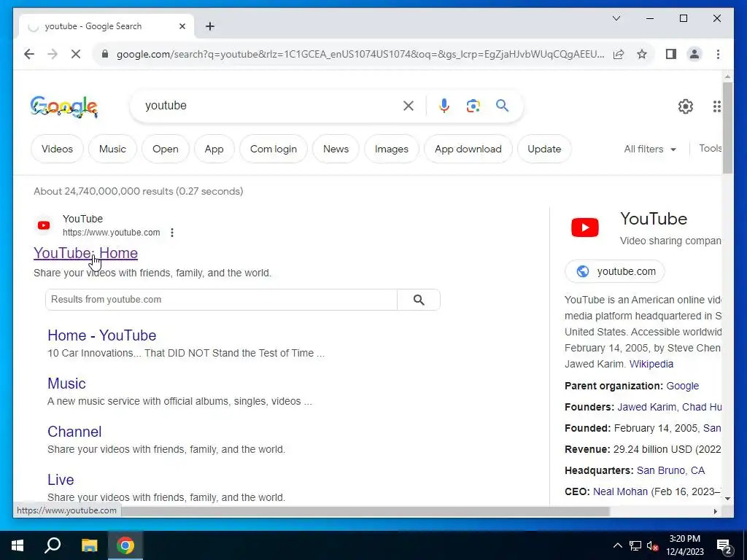Switch to Images results
This screenshot has width=747, height=560.
pyautogui.click(x=392, y=149)
